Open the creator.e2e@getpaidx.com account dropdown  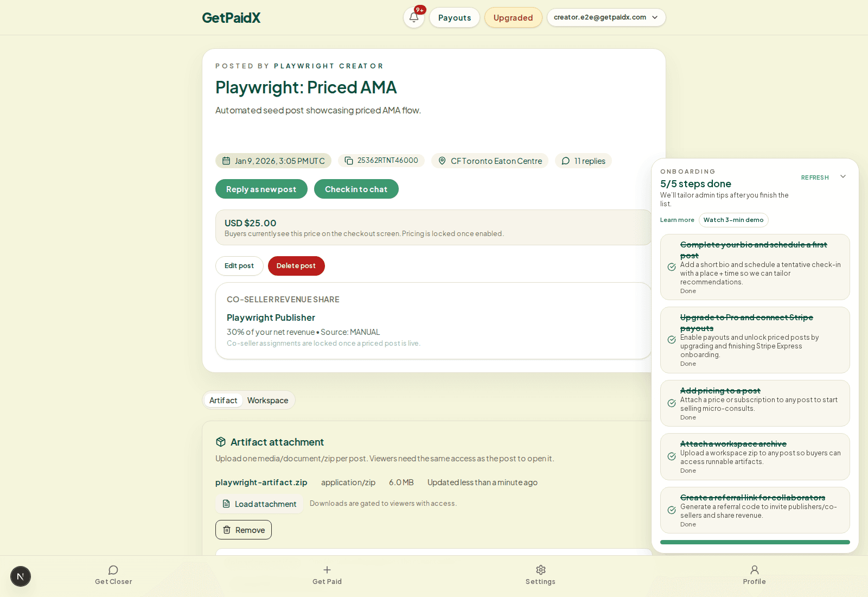pos(606,17)
